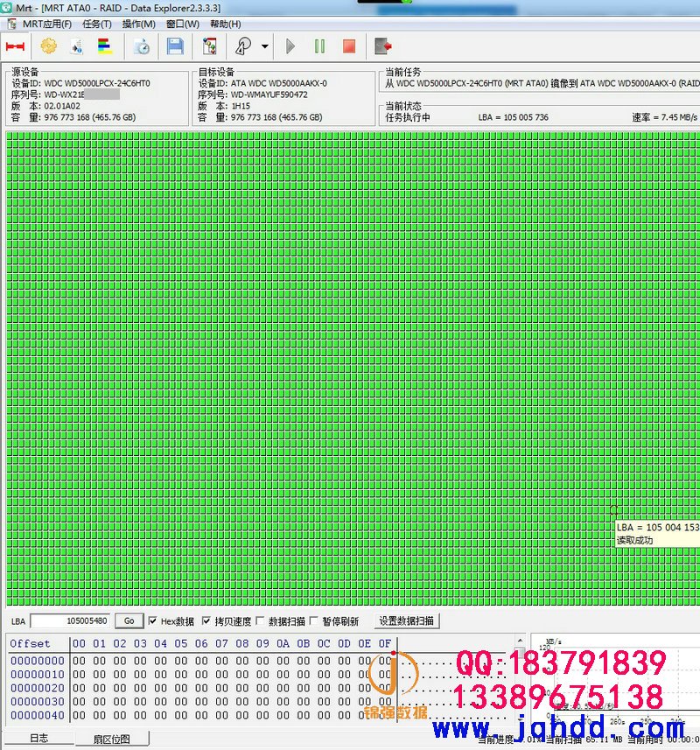Viewport: 700px width, 750px height.
Task: Pause the running imaging task
Action: (319, 46)
